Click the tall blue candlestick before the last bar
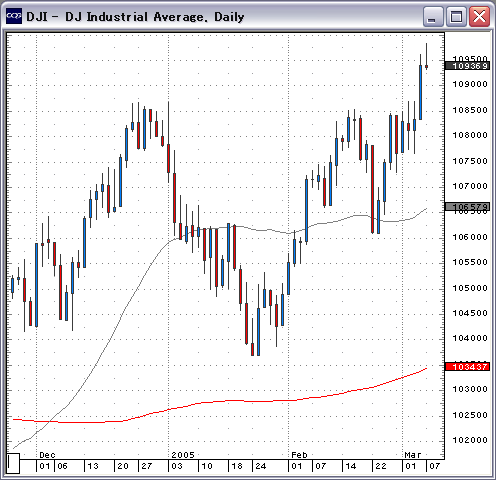This screenshot has height=480, width=496. (420, 92)
